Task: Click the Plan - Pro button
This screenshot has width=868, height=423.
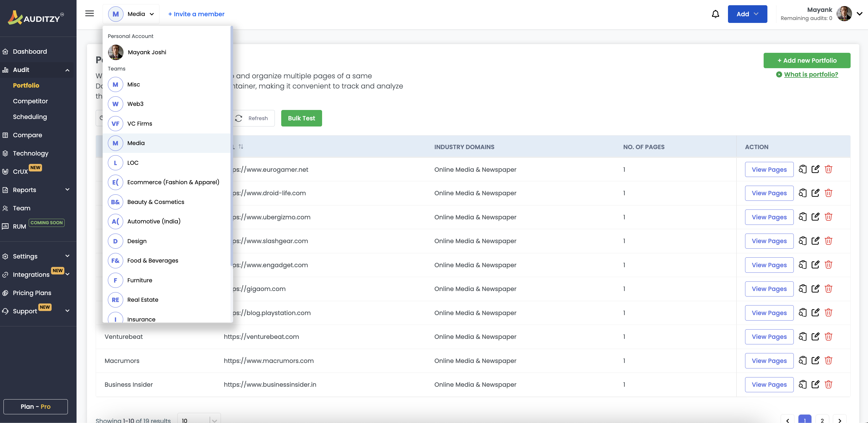Action: (35, 406)
